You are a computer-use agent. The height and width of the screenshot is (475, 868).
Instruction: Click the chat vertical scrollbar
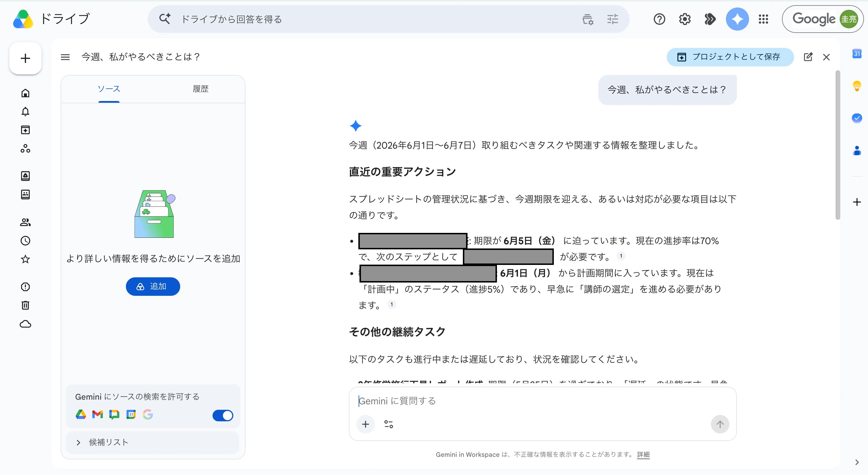coord(838,145)
